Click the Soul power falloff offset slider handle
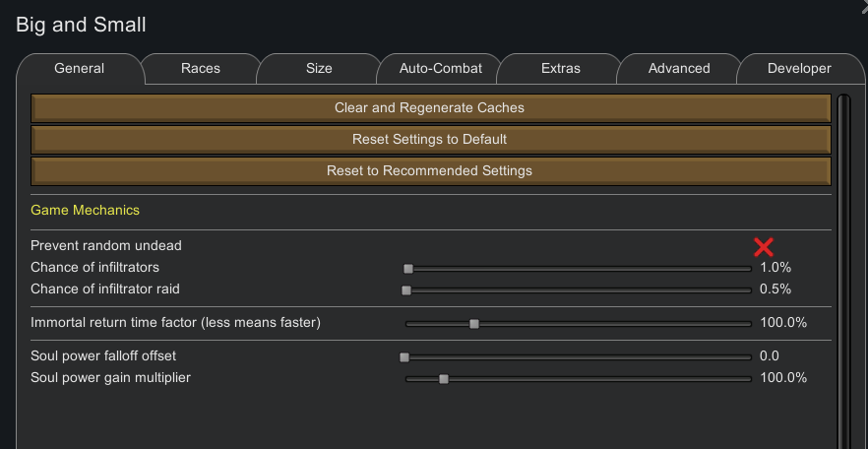Image resolution: width=868 pixels, height=449 pixels. 404,356
